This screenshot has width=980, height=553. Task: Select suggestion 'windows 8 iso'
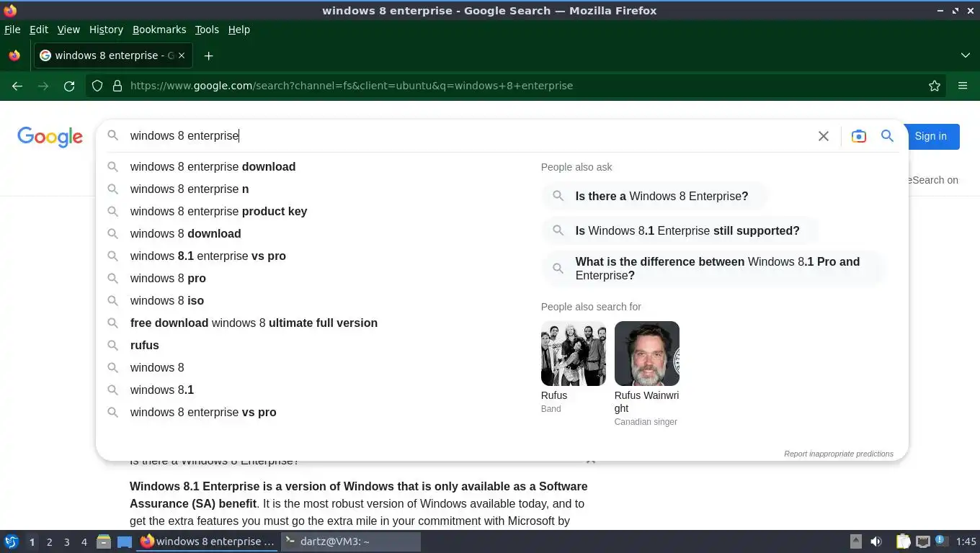167,300
